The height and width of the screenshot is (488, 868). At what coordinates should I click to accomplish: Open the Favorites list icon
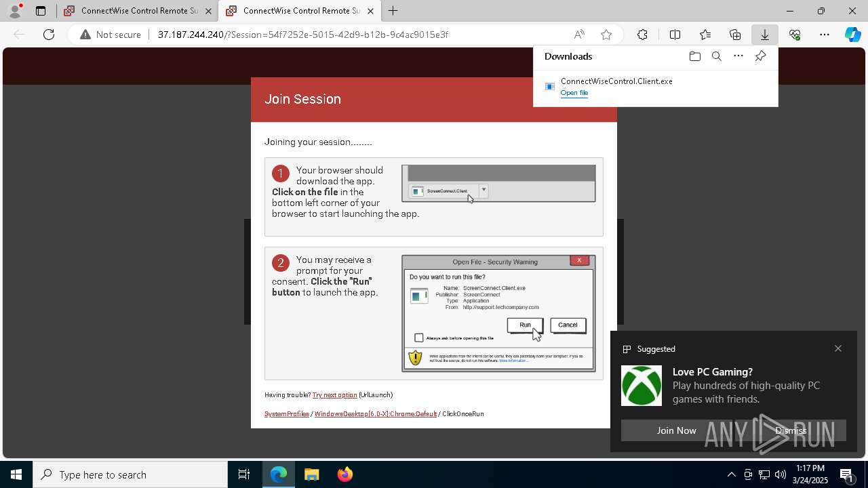tap(705, 35)
